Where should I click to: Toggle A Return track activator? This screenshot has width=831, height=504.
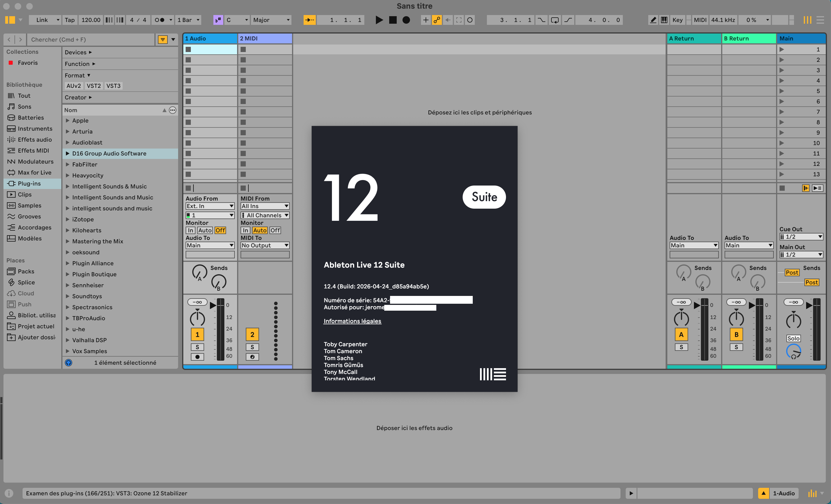pos(681,334)
